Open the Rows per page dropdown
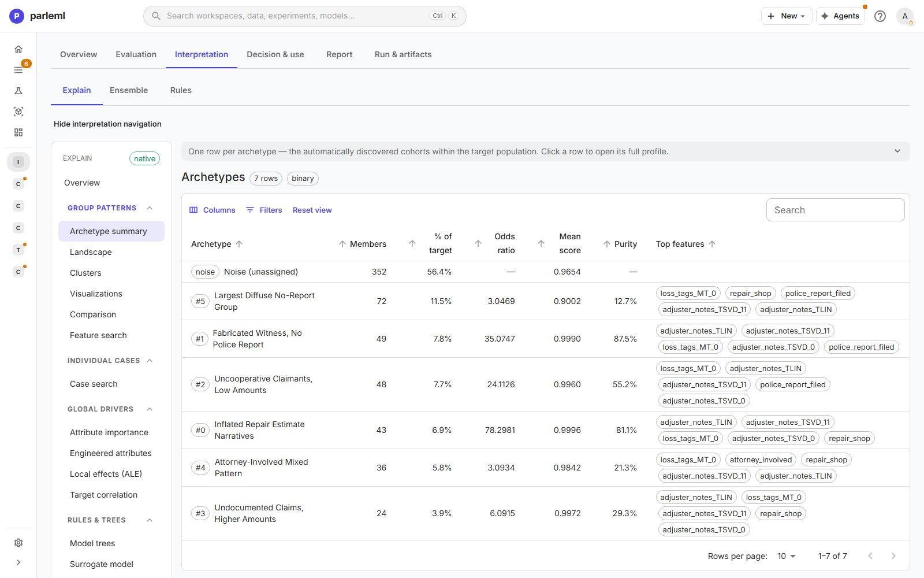 point(787,556)
